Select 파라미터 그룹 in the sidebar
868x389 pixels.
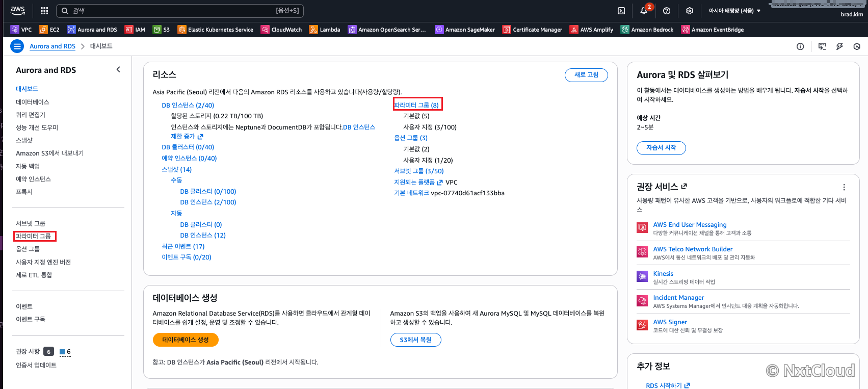coord(34,236)
